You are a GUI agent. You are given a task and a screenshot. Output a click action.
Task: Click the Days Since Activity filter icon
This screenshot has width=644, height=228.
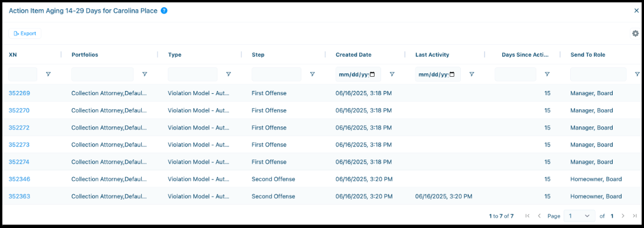tap(547, 74)
